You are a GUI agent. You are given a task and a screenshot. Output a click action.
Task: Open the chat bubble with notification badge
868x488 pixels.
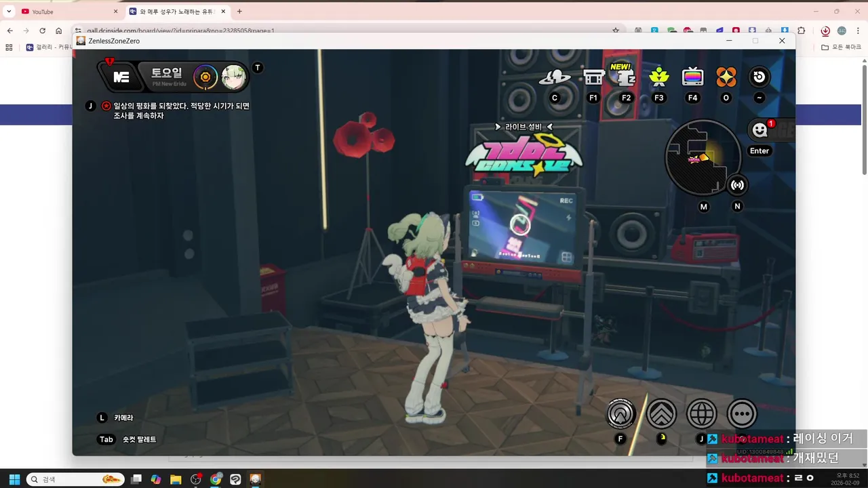point(761,130)
